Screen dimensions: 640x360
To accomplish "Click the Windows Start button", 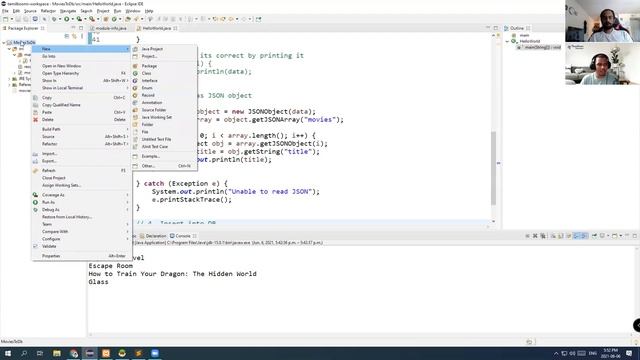I will [7, 353].
